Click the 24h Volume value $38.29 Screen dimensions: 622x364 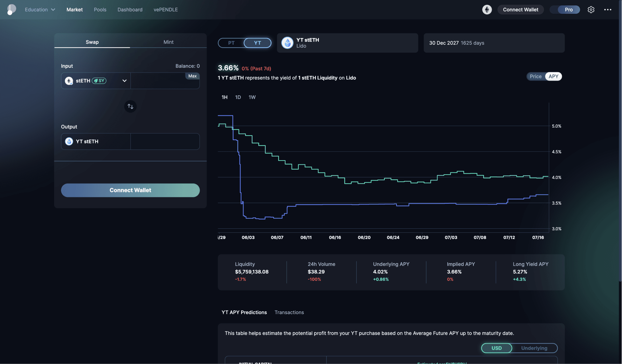(x=316, y=272)
